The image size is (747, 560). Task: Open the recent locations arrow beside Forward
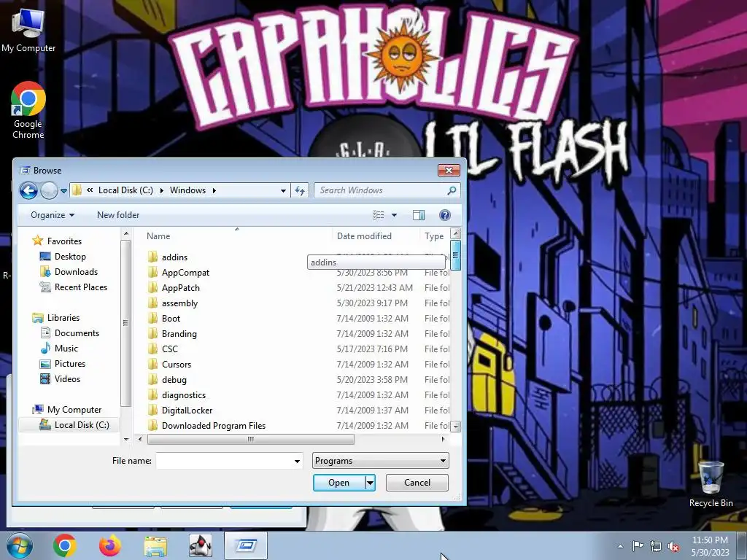pos(63,191)
